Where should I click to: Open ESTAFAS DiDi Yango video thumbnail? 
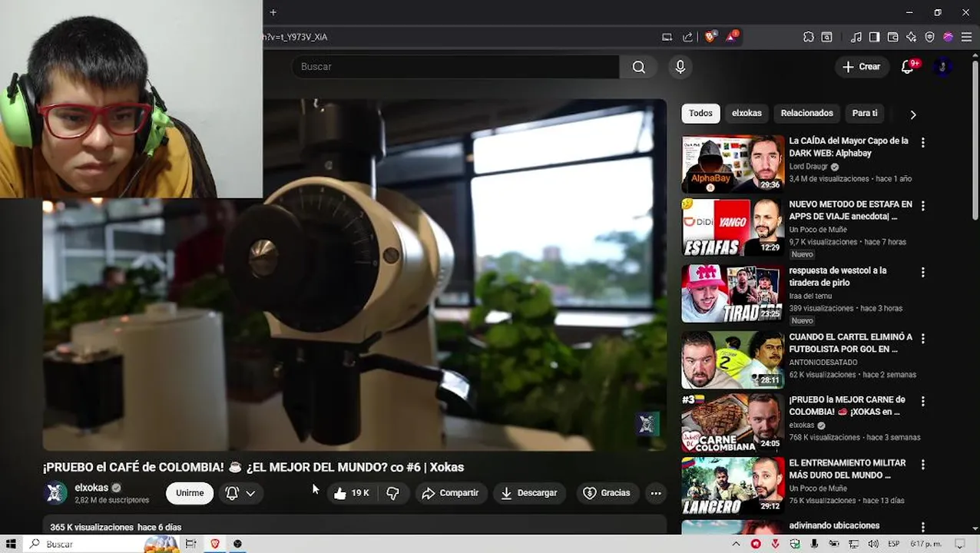(x=733, y=228)
